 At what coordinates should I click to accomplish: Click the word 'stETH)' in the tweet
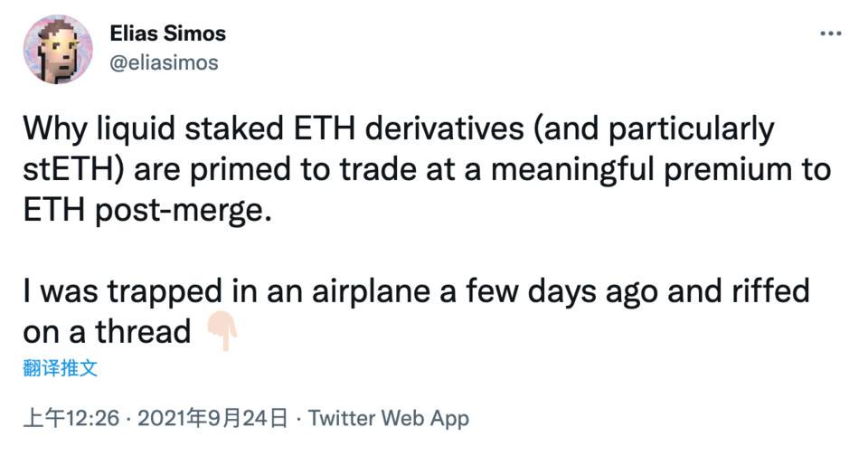pyautogui.click(x=73, y=169)
